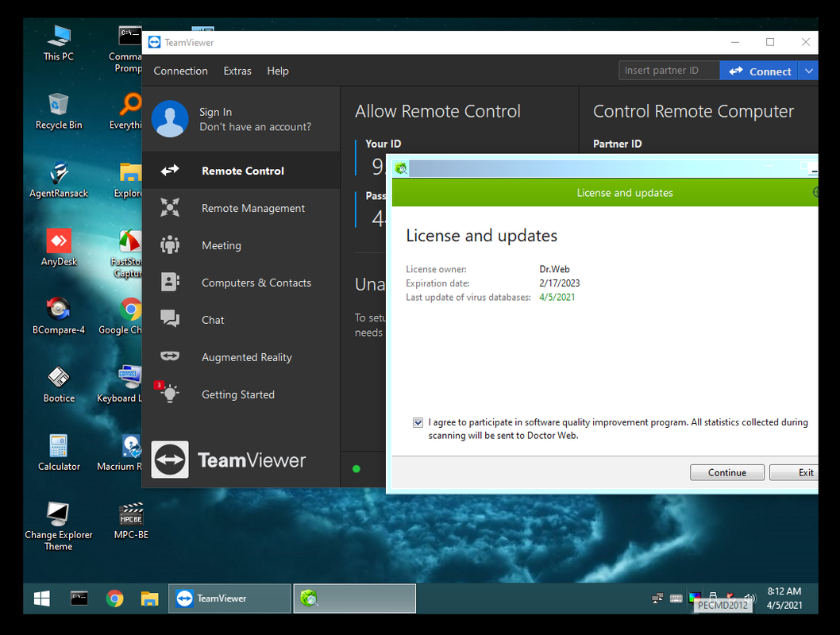
Task: Click Exit in Dr.Web dialog
Action: coord(794,472)
